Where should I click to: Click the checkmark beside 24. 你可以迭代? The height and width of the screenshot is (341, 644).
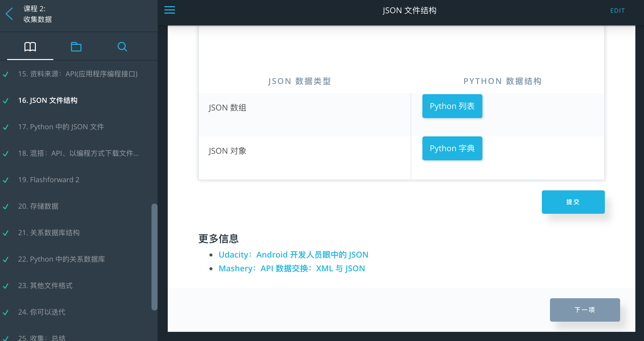pyautogui.click(x=6, y=312)
